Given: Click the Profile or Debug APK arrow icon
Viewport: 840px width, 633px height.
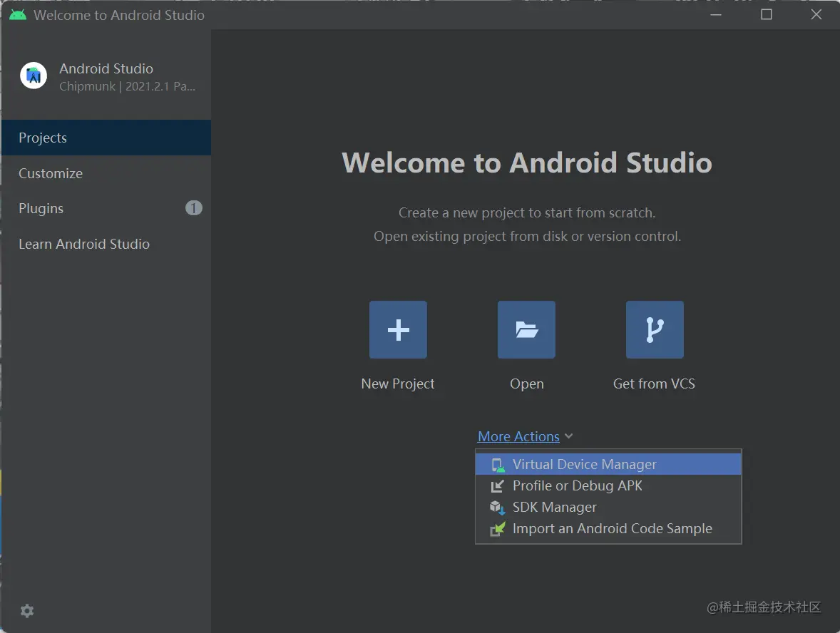Looking at the screenshot, I should point(497,486).
